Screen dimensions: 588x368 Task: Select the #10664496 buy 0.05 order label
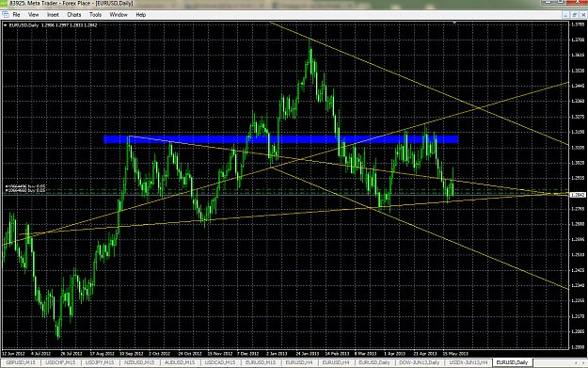click(25, 186)
